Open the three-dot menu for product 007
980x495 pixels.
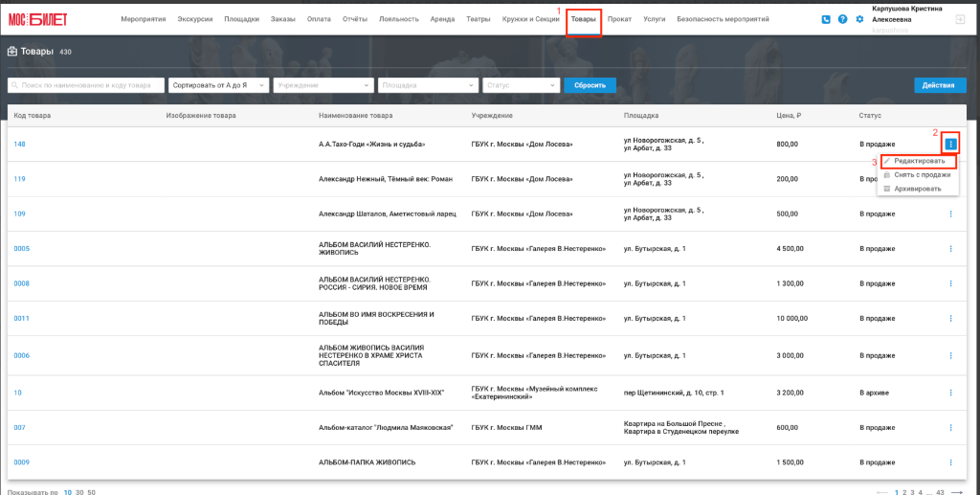pos(950,427)
